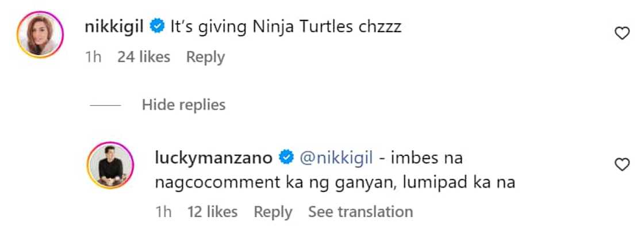Click the 1h timestamp under nikkigil's comment

pyautogui.click(x=93, y=57)
